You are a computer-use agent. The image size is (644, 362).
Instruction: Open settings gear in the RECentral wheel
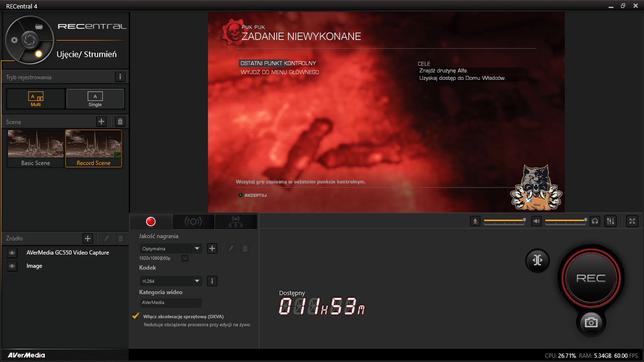14,40
